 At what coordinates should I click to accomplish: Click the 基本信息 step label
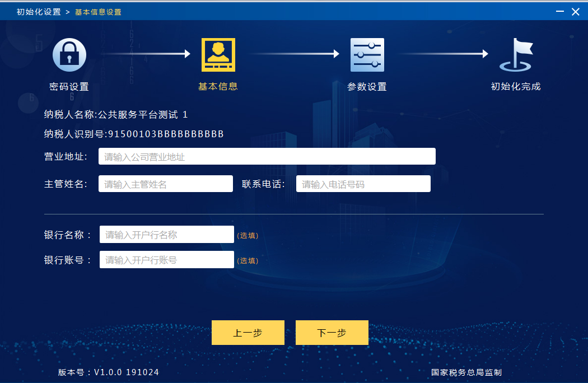[218, 87]
